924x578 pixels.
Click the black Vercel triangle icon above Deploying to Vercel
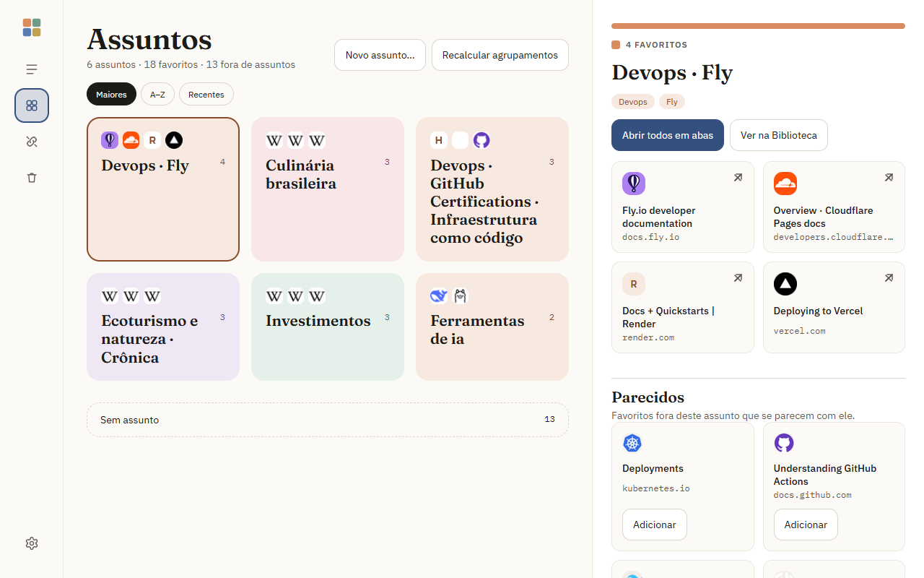click(x=785, y=285)
